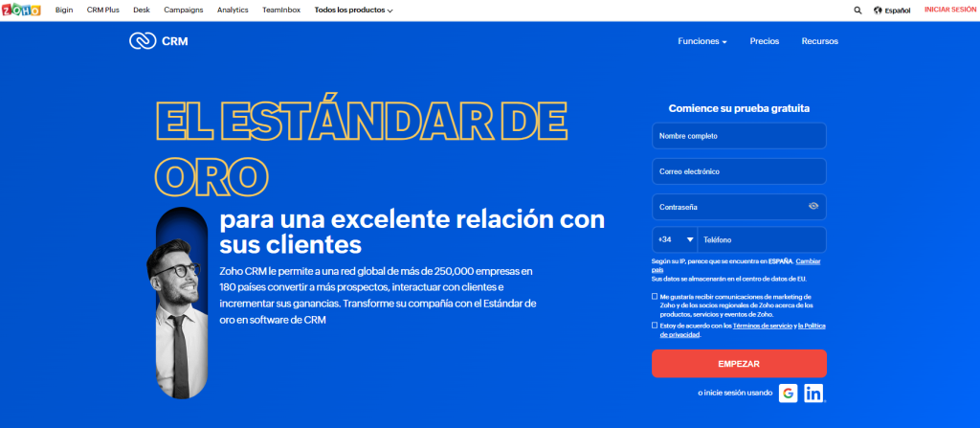
Task: Click the CRM text beside the logo
Action: (x=174, y=41)
